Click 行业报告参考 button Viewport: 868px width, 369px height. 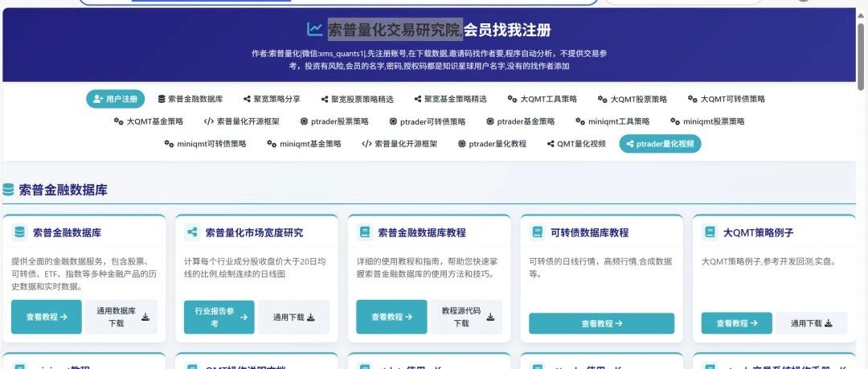click(219, 317)
